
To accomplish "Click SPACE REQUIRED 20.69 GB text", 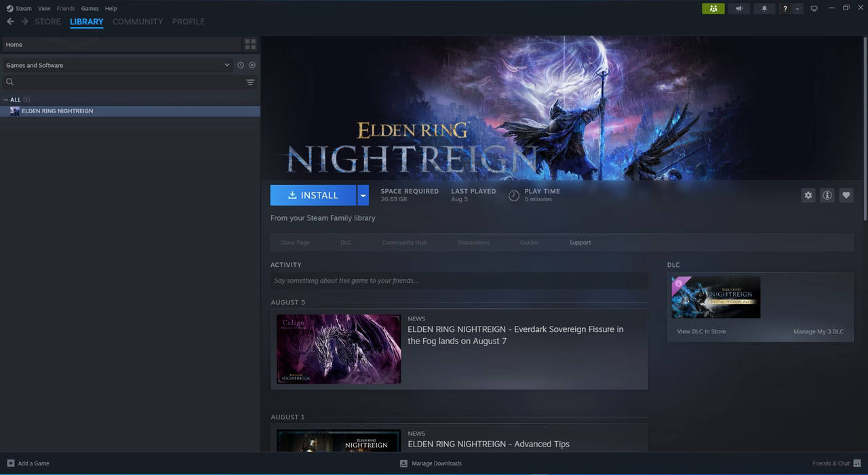I will [x=409, y=195].
